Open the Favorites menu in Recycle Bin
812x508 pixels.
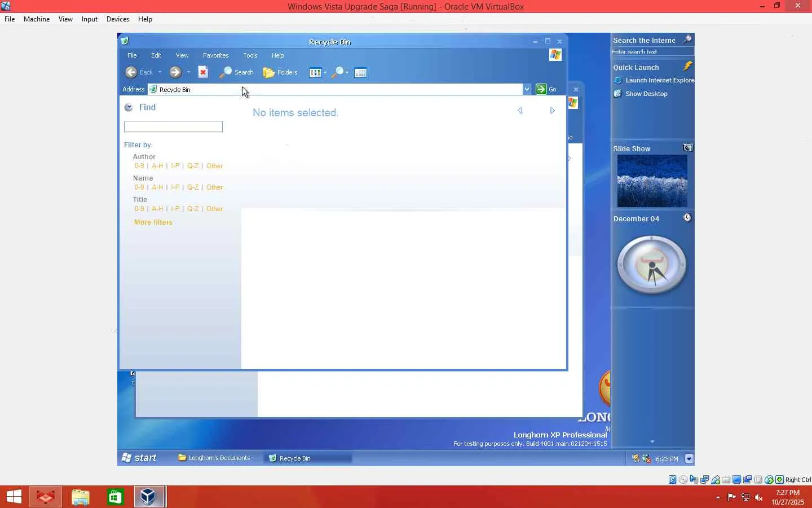coord(216,55)
